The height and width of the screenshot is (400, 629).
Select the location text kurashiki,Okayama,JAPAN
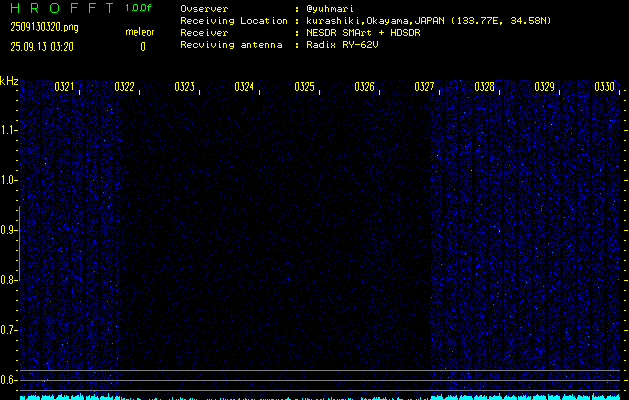click(x=375, y=21)
